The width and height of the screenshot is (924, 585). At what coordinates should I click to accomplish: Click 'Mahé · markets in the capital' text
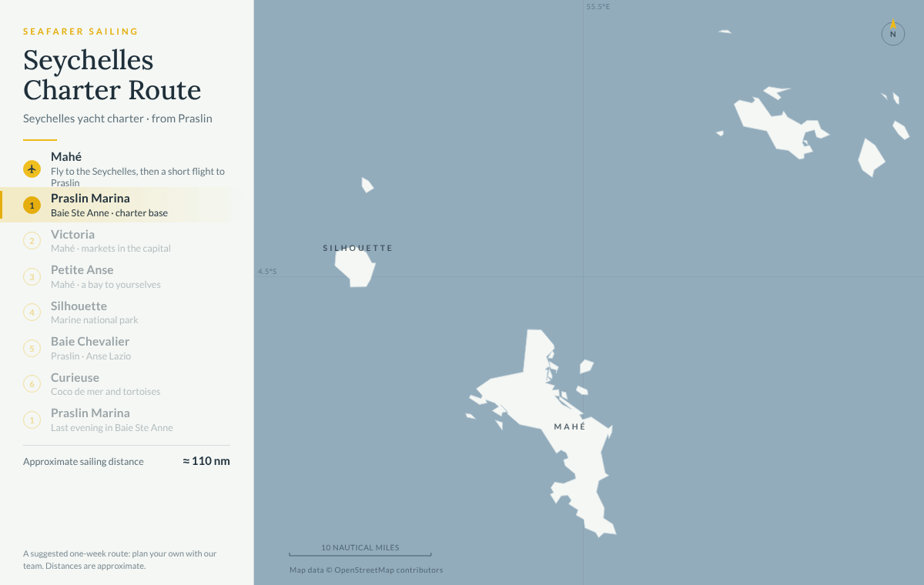(111, 248)
